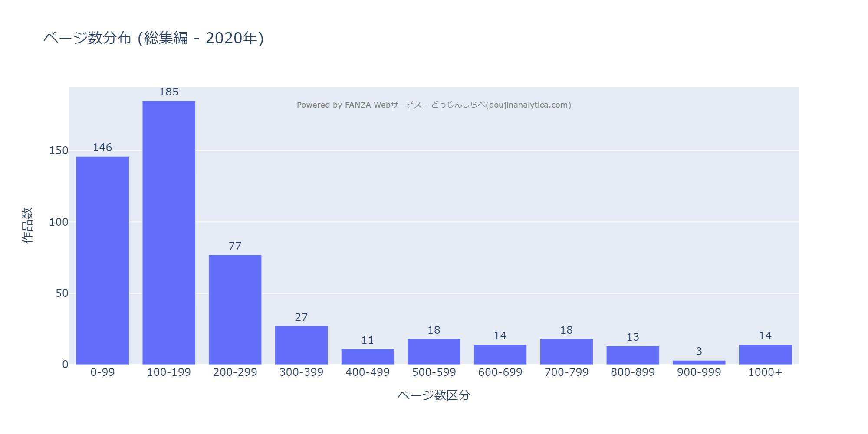The image size is (868, 434).
Task: Click the y-axis title 作品数
Action: [x=27, y=225]
